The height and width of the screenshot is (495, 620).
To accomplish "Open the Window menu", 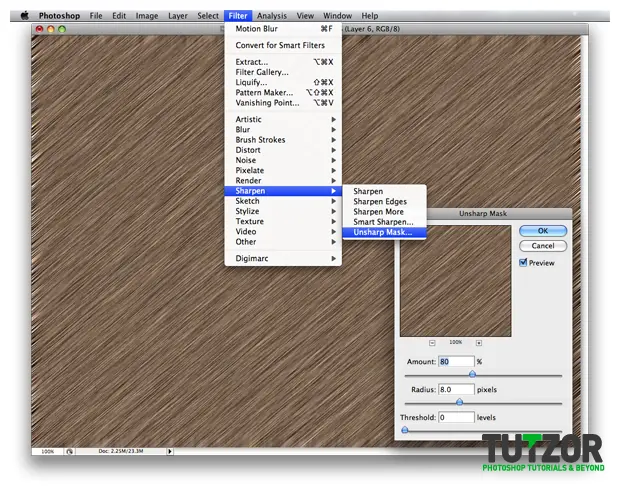I will (337, 16).
